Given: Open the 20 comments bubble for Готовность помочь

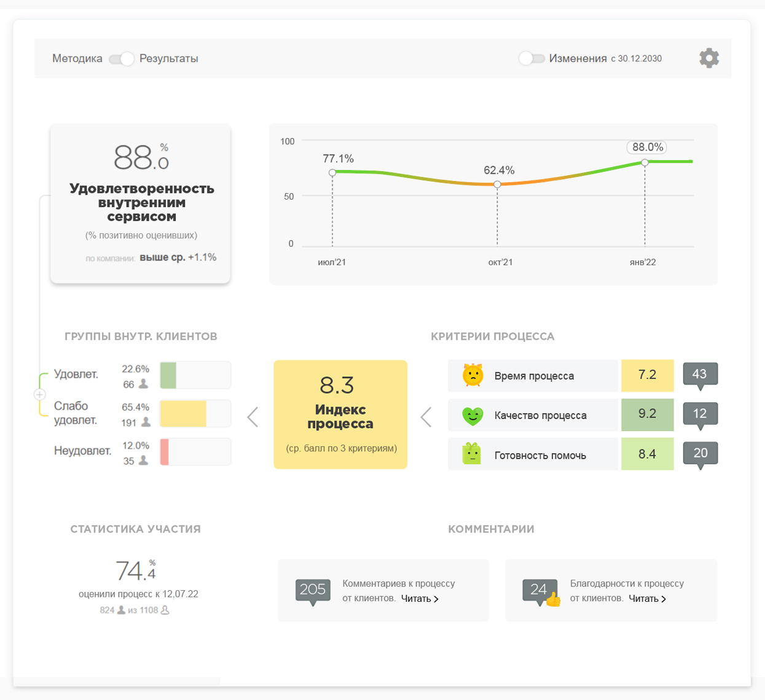Looking at the screenshot, I should click(700, 454).
